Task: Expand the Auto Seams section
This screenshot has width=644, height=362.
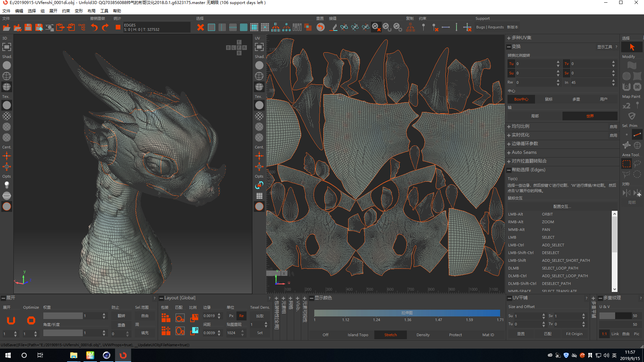Action: (509, 153)
